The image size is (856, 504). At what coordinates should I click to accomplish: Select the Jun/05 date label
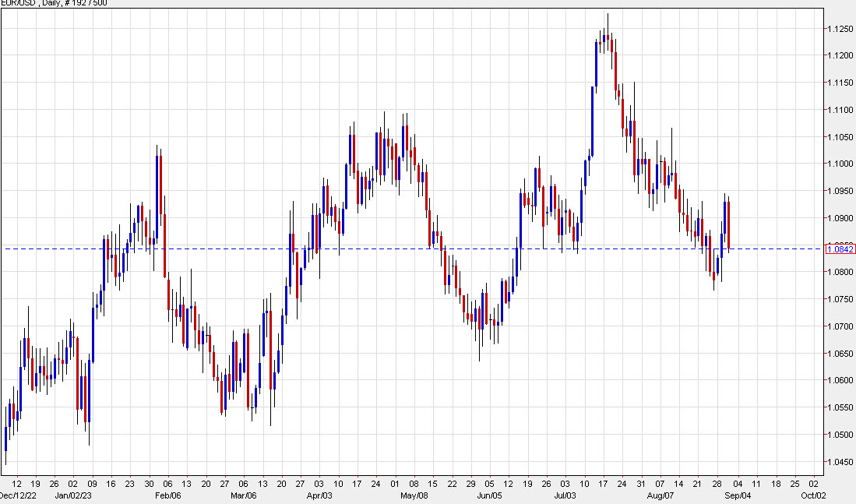coord(490,494)
